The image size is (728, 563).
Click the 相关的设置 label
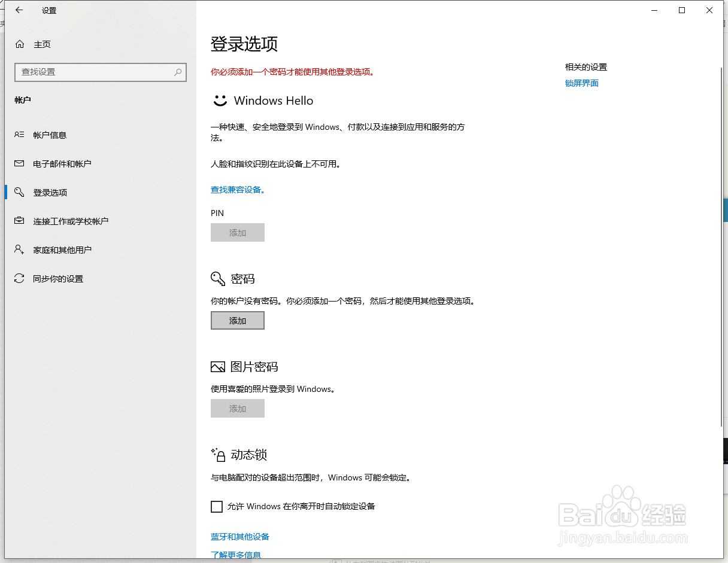click(586, 67)
